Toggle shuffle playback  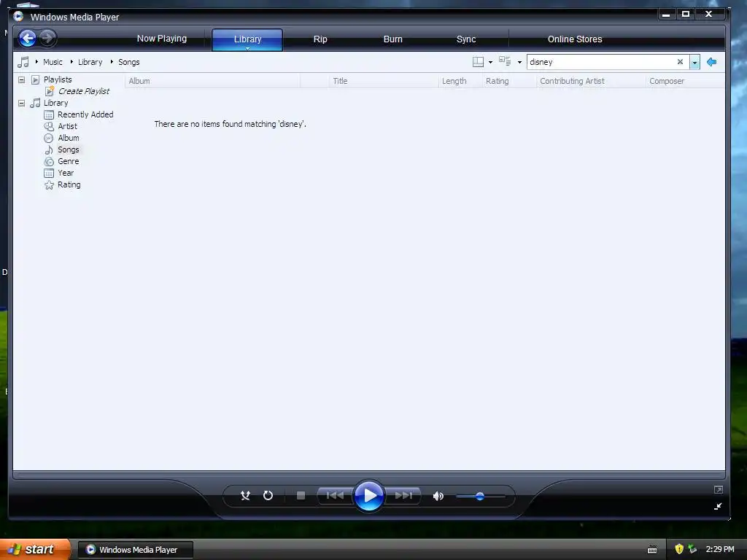[245, 496]
